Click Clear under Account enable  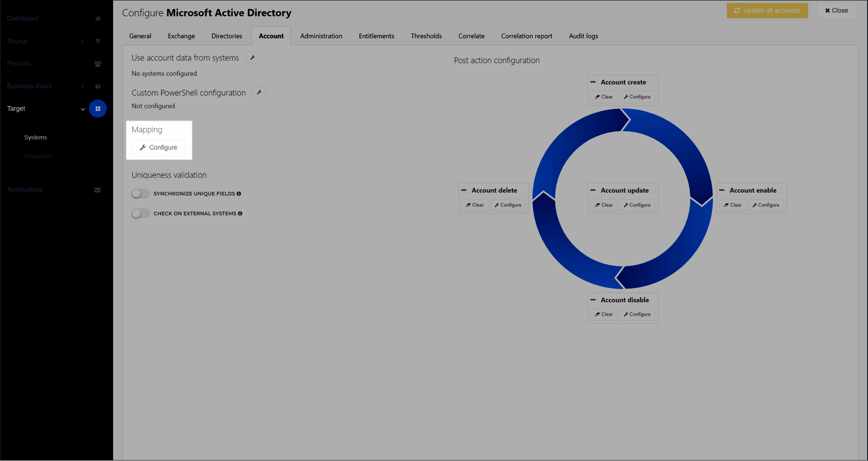(x=733, y=205)
